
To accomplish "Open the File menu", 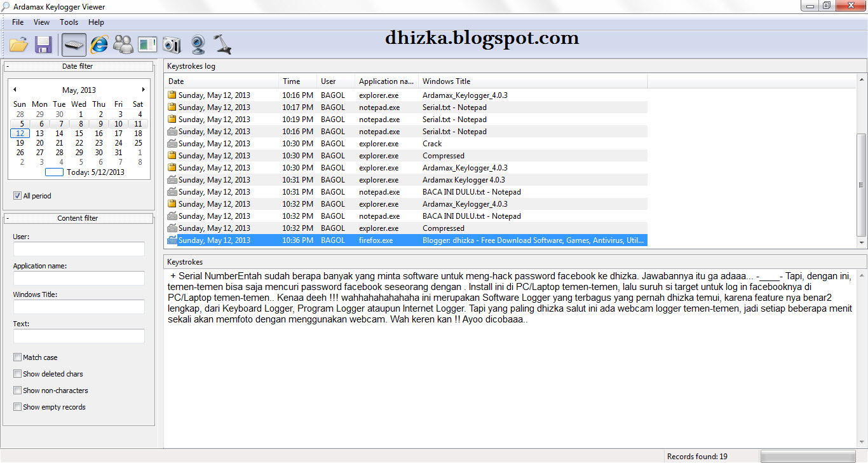I will 17,22.
